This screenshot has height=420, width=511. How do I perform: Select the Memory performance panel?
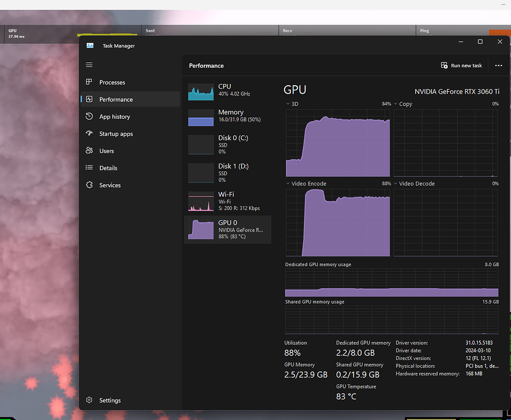pyautogui.click(x=227, y=118)
